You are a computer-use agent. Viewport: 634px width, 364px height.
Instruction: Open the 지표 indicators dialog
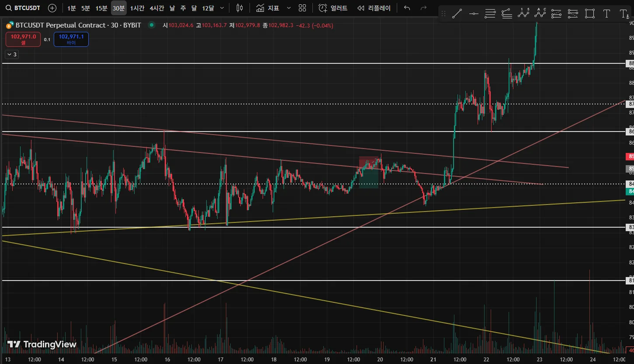(268, 8)
